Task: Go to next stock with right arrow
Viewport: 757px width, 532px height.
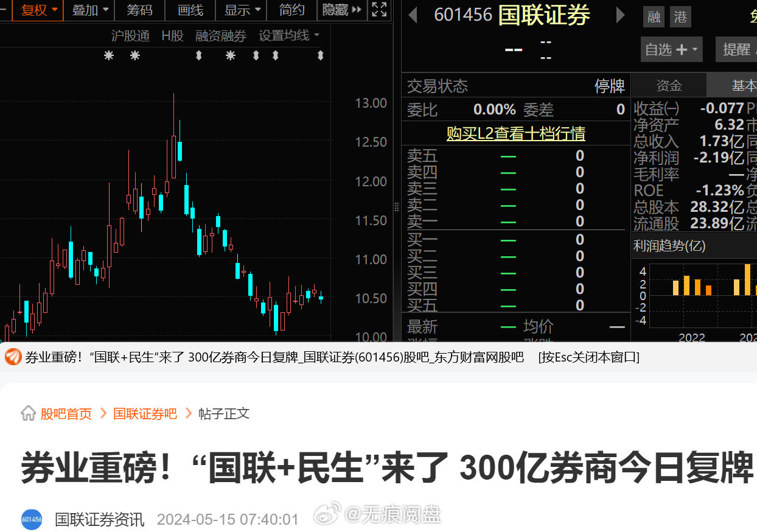Action: pyautogui.click(x=620, y=15)
